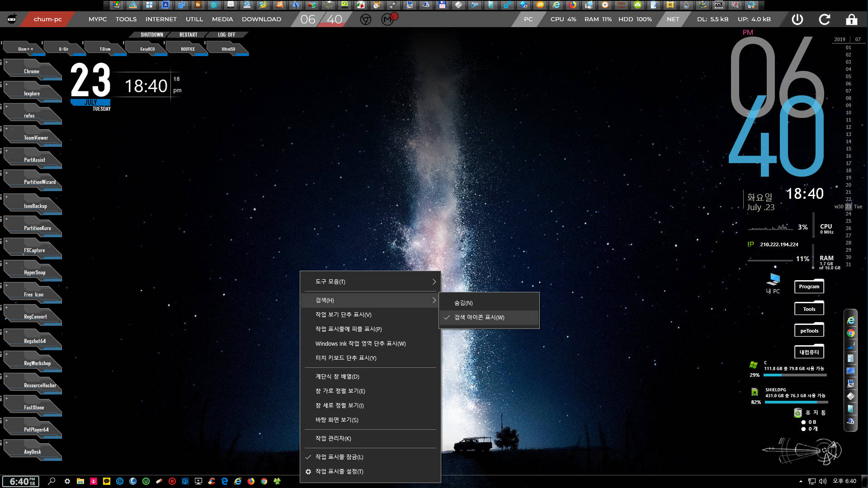Click the ninja avatar icon next to chum-pc
The image size is (868, 488).
coord(12,19)
